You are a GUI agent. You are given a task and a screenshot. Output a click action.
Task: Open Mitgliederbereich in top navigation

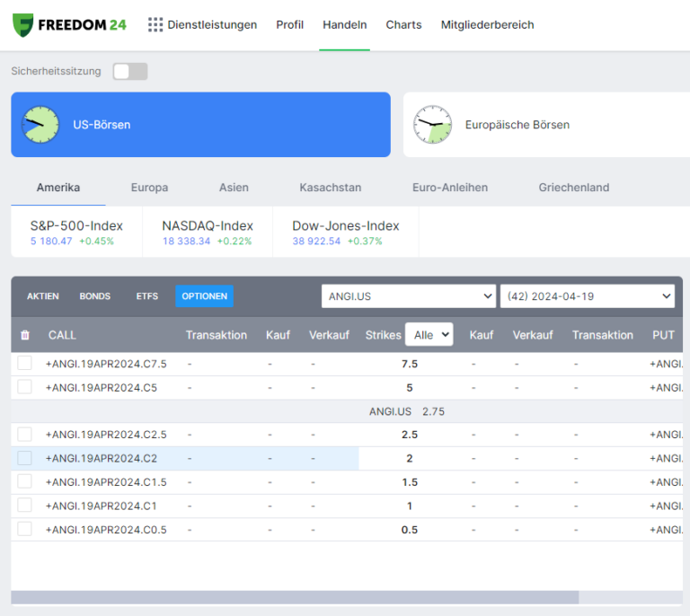(x=487, y=24)
